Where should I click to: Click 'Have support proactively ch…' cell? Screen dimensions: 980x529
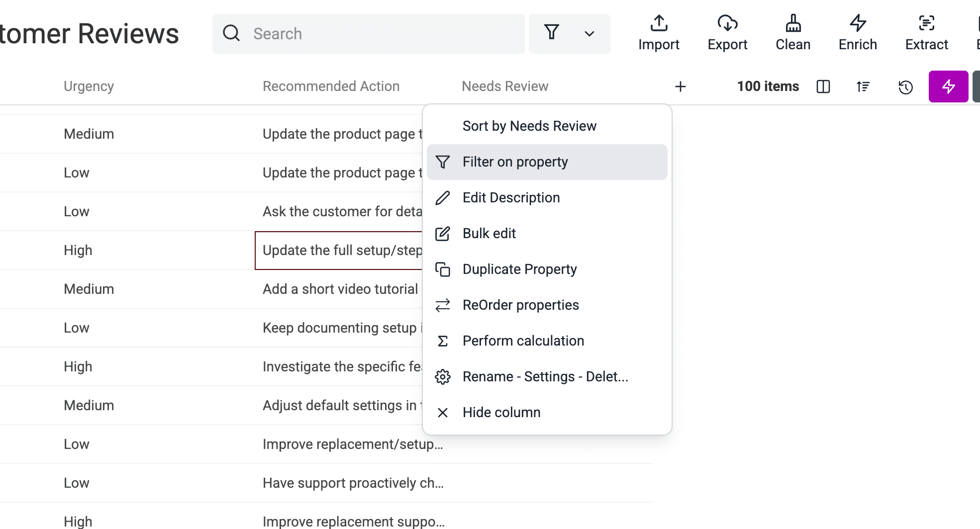pos(354,483)
